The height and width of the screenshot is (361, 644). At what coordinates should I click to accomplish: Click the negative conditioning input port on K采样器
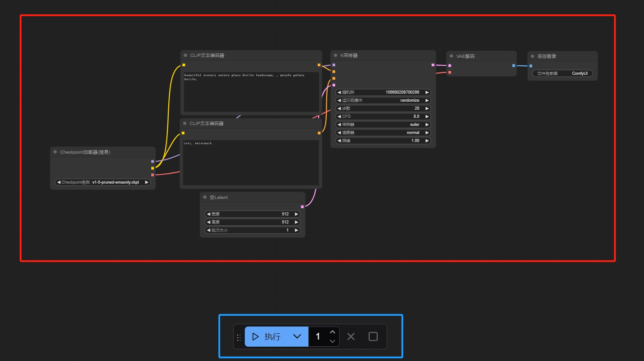pyautogui.click(x=334, y=78)
